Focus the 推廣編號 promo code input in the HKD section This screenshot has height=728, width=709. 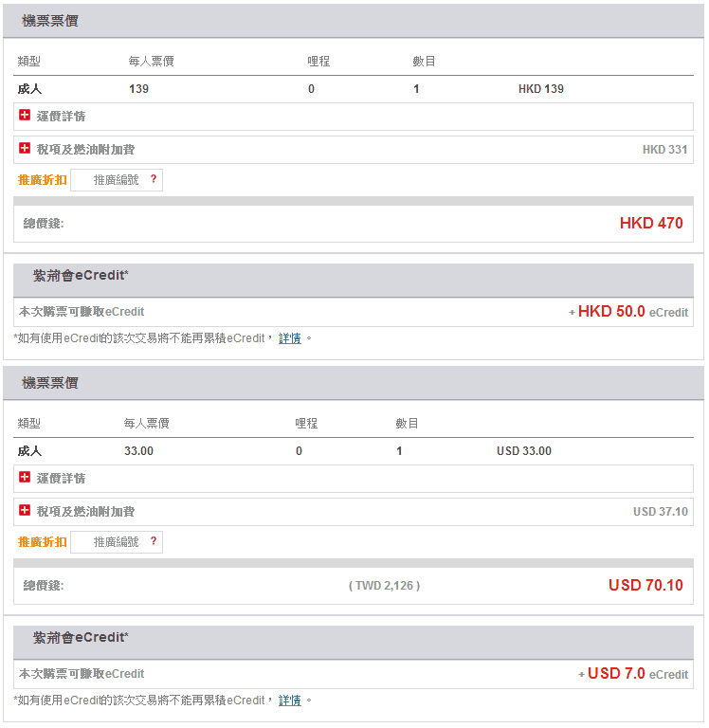[x=114, y=180]
